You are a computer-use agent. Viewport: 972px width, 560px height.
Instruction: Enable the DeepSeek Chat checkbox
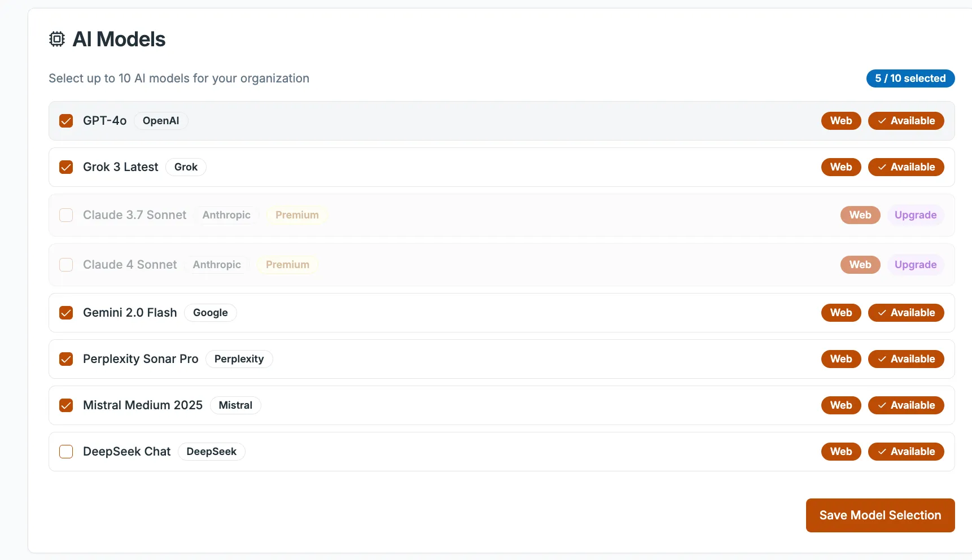tap(66, 452)
